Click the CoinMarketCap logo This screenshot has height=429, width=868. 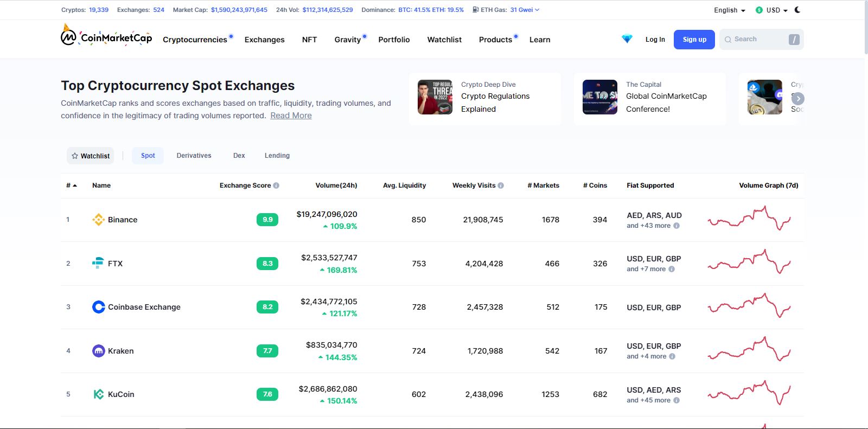(x=106, y=36)
